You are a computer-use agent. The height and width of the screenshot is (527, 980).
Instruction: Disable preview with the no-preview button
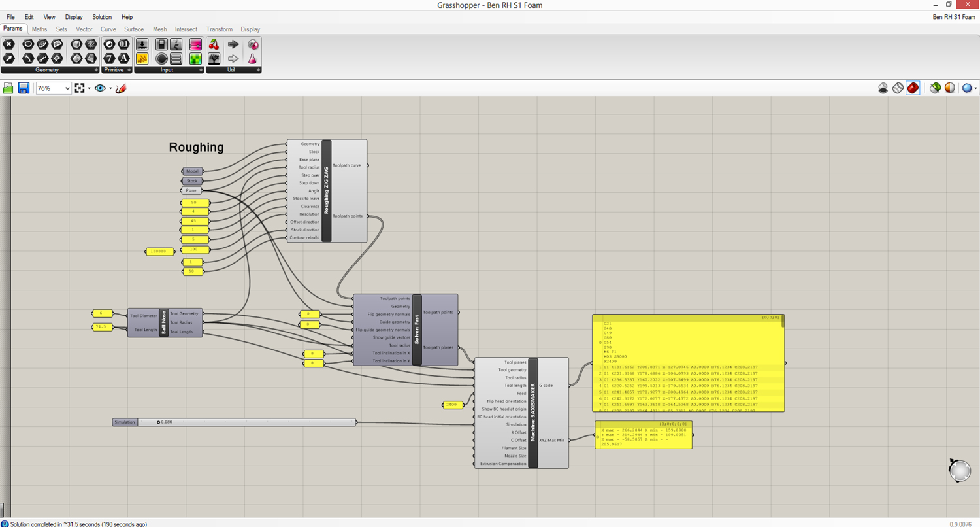tap(883, 88)
